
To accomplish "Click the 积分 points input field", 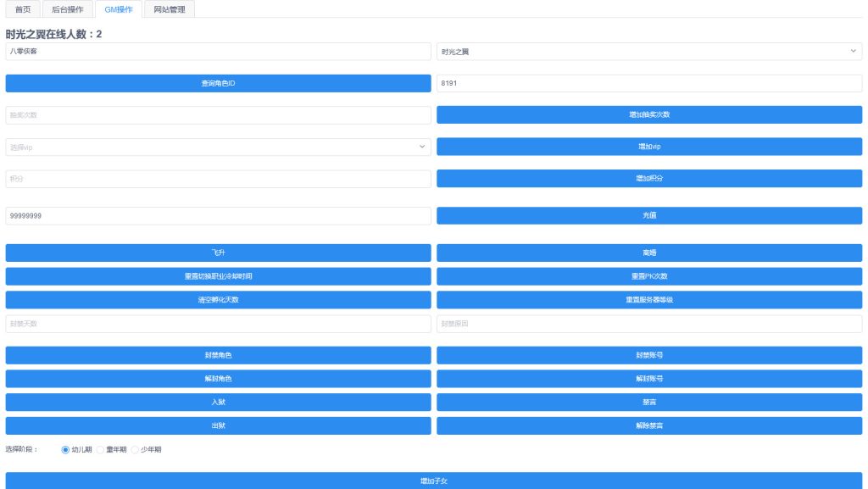I will pyautogui.click(x=218, y=179).
